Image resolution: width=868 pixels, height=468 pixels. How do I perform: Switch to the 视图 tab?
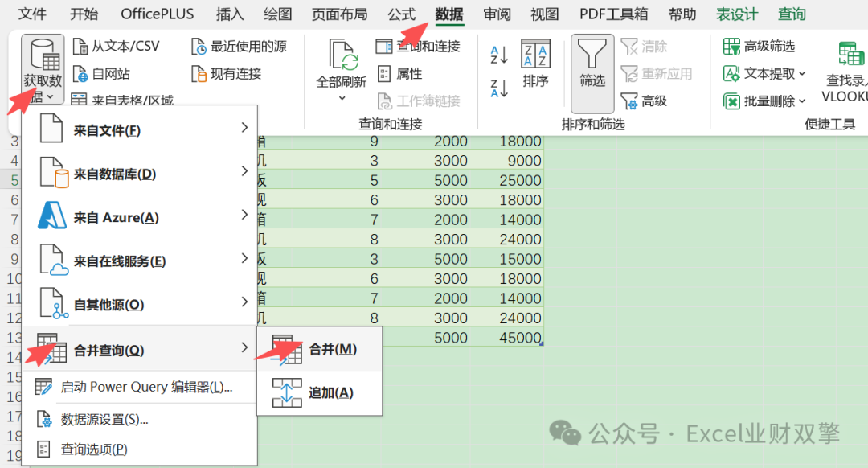pos(545,14)
